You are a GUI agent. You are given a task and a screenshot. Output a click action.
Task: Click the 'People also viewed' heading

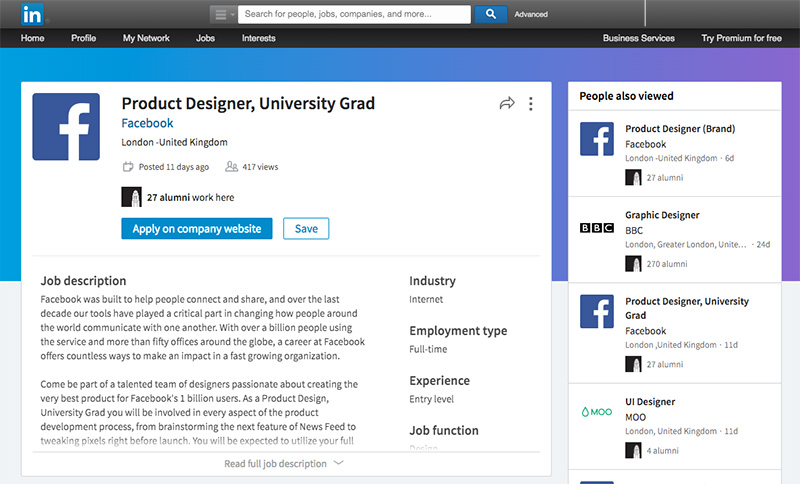[x=626, y=96]
